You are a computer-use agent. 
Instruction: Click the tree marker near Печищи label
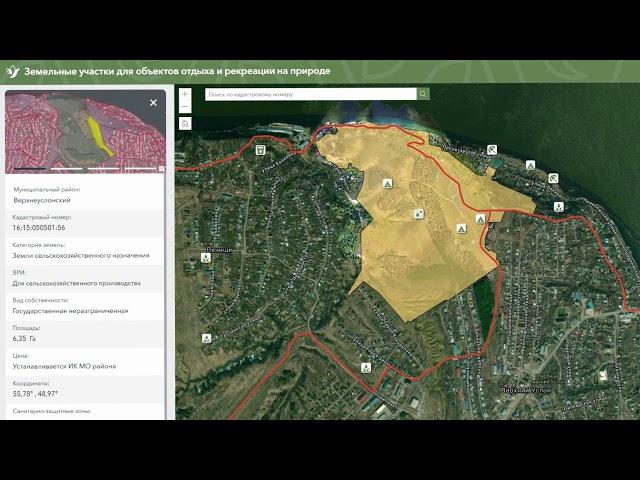pos(205,257)
